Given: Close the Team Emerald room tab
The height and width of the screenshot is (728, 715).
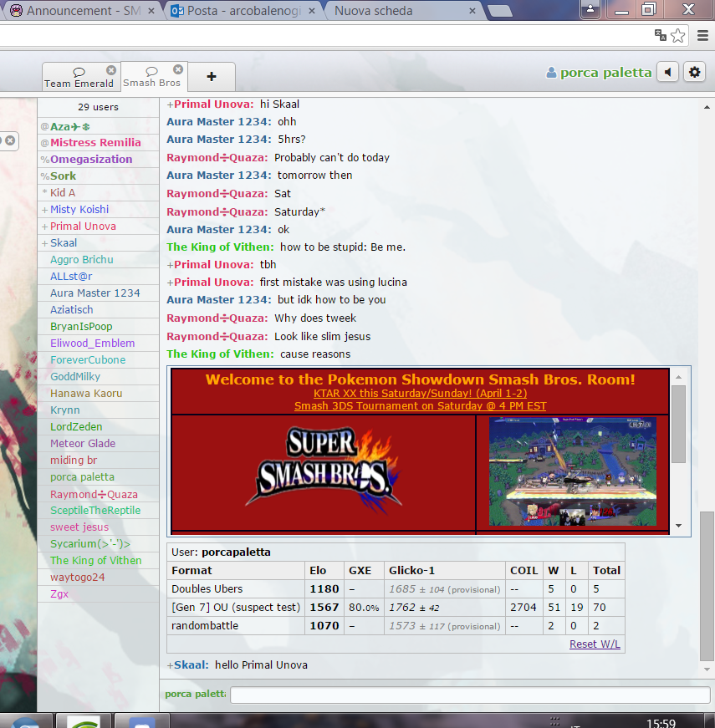Looking at the screenshot, I should tap(111, 70).
